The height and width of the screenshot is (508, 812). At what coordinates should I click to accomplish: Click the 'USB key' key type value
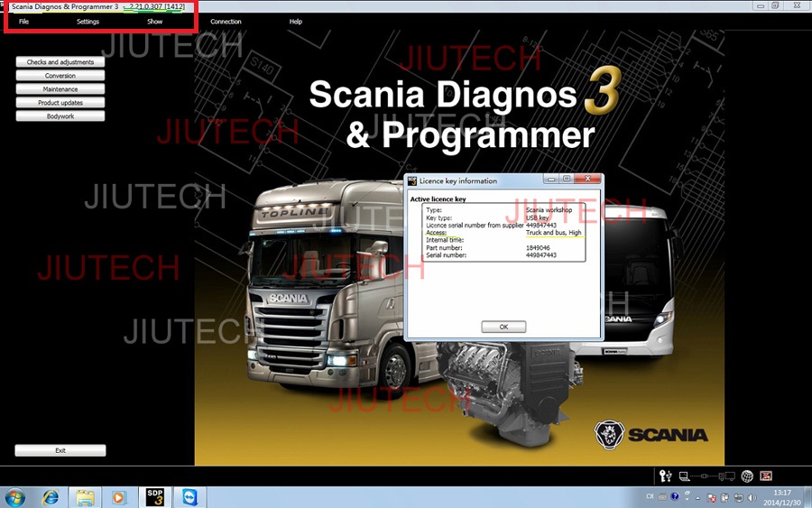tap(537, 217)
